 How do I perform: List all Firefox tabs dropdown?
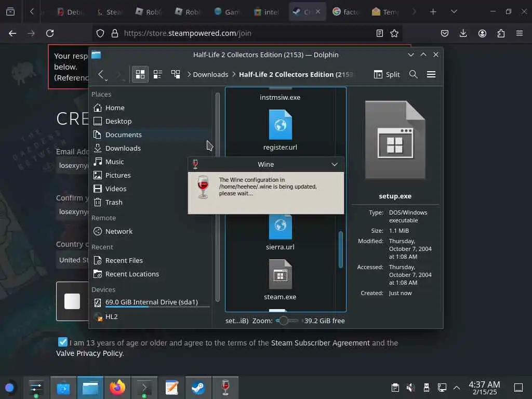pyautogui.click(x=454, y=12)
